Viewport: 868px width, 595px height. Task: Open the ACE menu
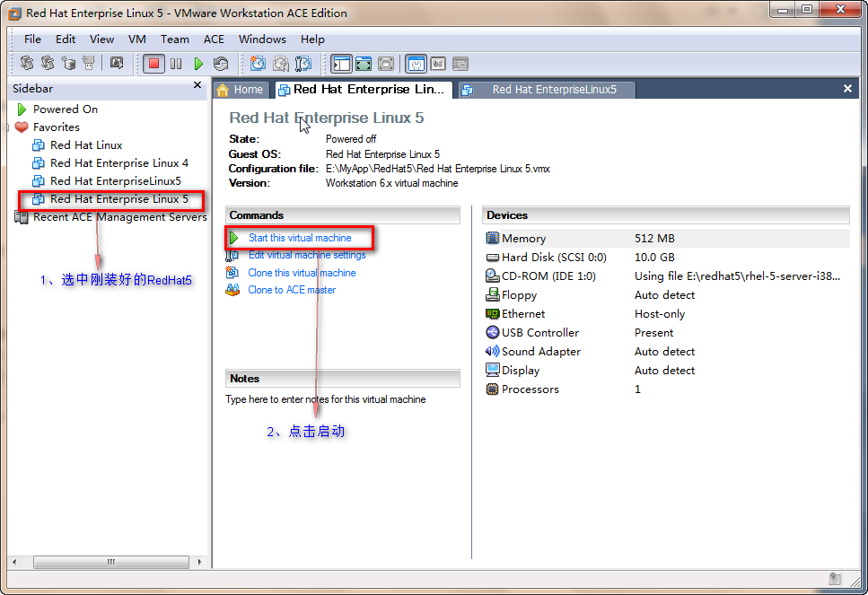214,39
